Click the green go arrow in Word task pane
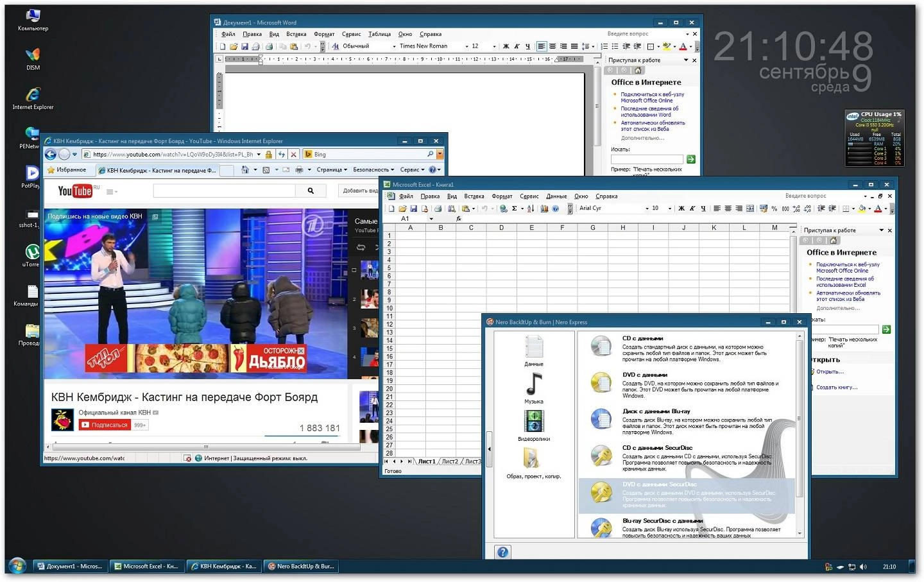This screenshot has width=924, height=582. 691,158
